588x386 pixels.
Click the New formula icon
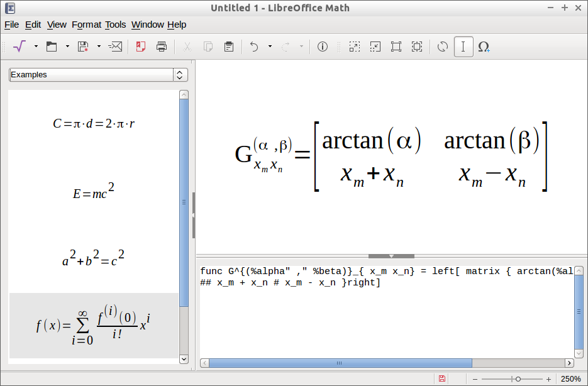click(19, 47)
